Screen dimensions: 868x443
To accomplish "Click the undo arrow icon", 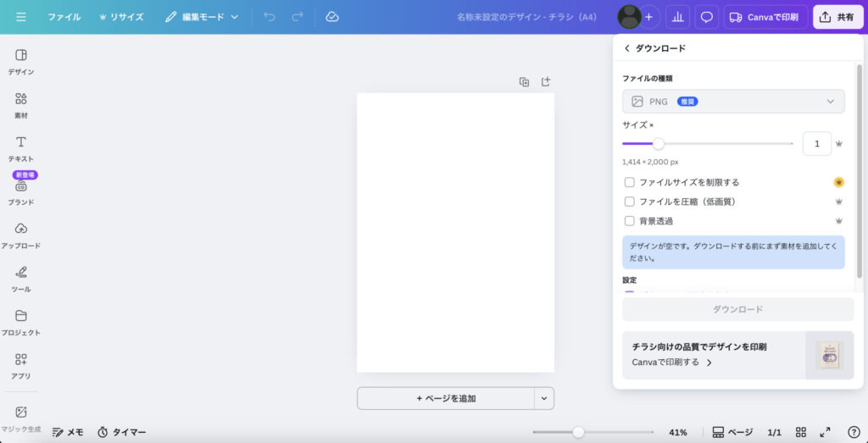I will tap(270, 17).
